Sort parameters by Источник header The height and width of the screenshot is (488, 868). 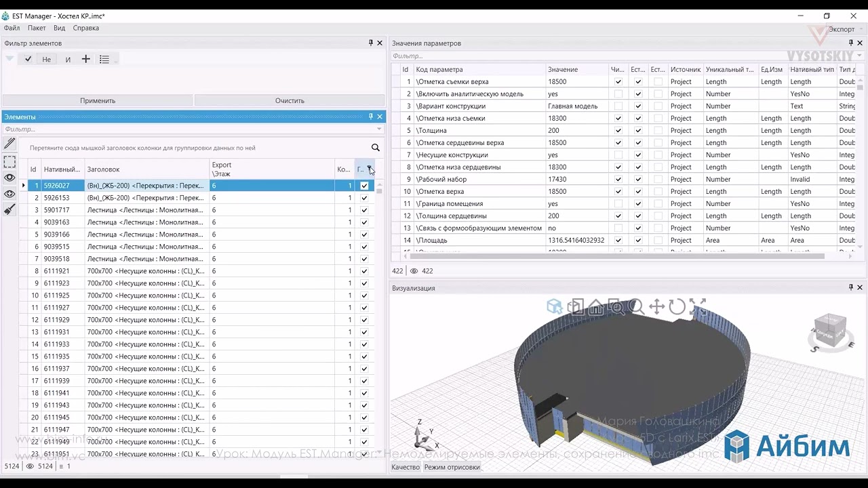pyautogui.click(x=686, y=69)
